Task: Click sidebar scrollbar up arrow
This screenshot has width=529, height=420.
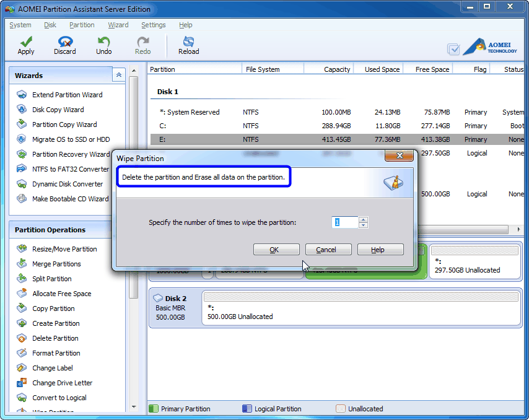Action: [x=134, y=71]
